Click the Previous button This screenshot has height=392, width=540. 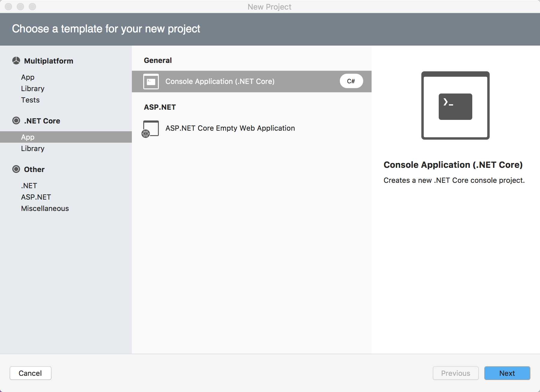tap(456, 373)
